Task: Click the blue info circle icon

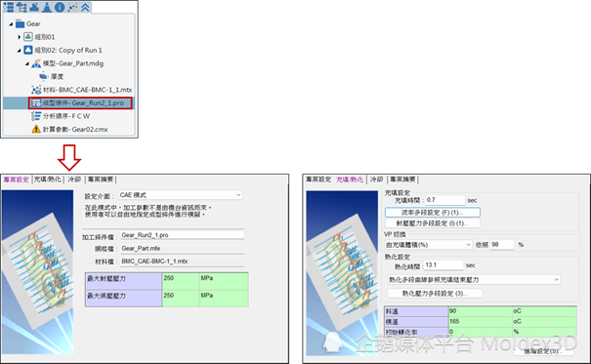Action: pos(60,7)
